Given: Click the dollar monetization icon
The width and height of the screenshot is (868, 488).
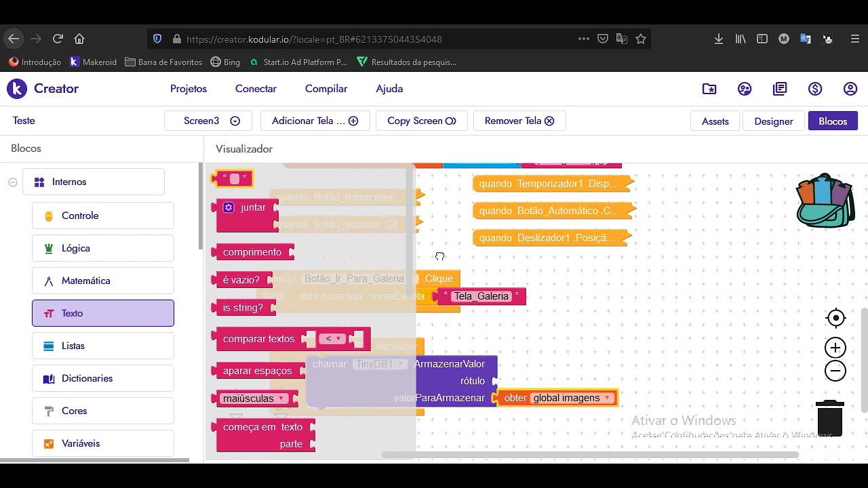Looking at the screenshot, I should point(815,89).
